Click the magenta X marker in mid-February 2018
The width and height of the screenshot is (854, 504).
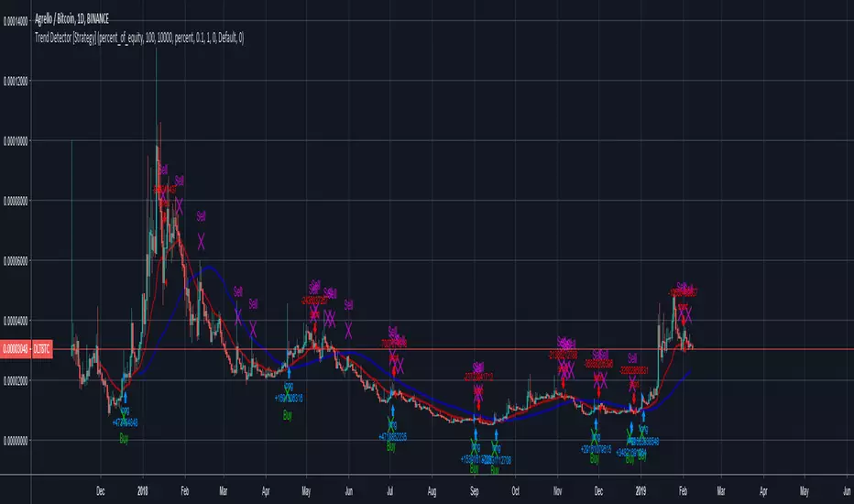[201, 241]
